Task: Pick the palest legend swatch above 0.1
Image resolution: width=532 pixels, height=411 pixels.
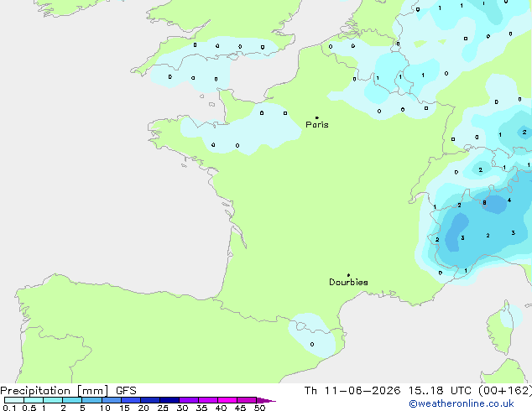Action: coord(14,400)
